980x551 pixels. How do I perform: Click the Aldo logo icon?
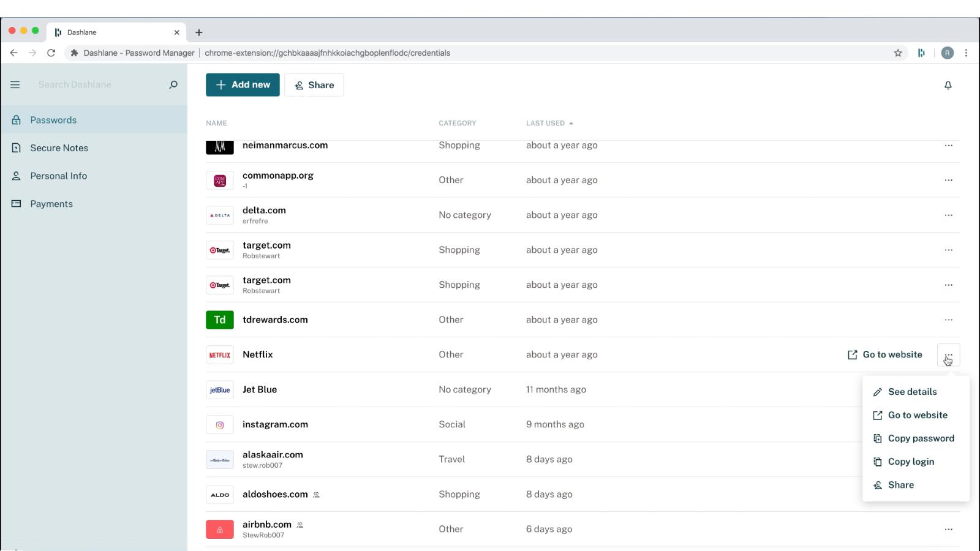pos(220,495)
